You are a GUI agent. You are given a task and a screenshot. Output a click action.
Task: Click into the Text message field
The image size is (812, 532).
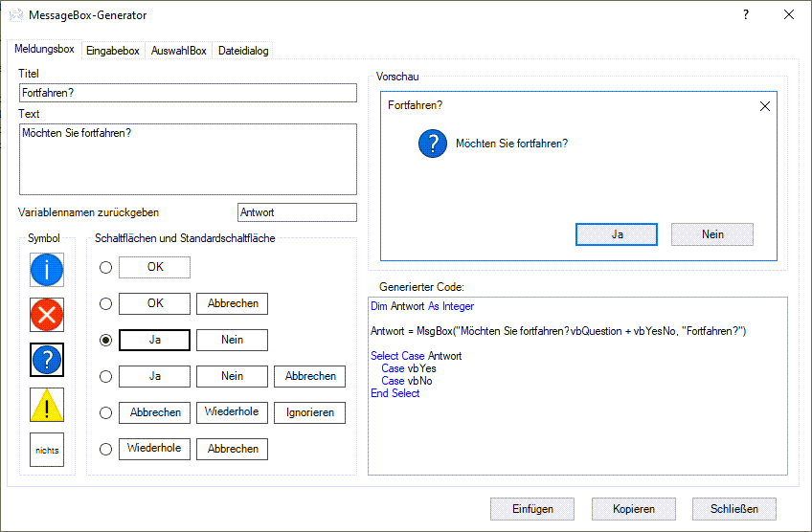click(x=188, y=159)
